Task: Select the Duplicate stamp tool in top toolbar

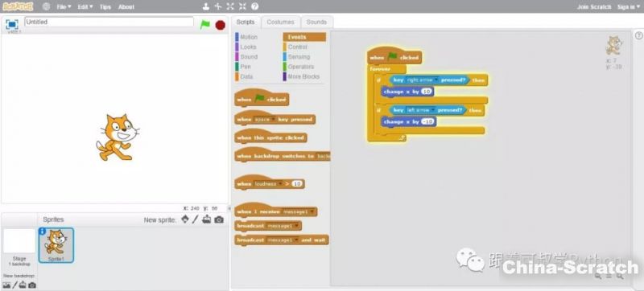Action: (x=206, y=6)
